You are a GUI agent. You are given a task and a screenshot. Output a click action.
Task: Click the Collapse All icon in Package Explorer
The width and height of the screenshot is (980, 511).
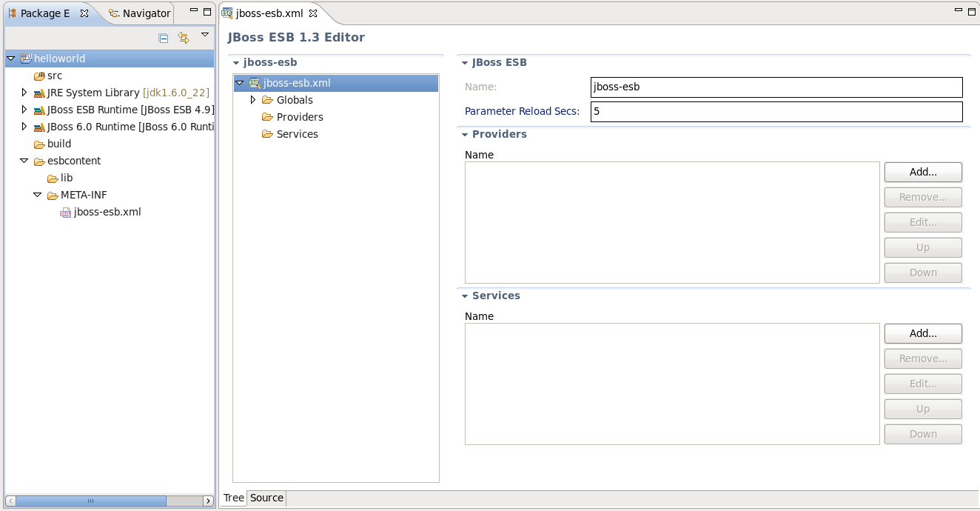[164, 38]
